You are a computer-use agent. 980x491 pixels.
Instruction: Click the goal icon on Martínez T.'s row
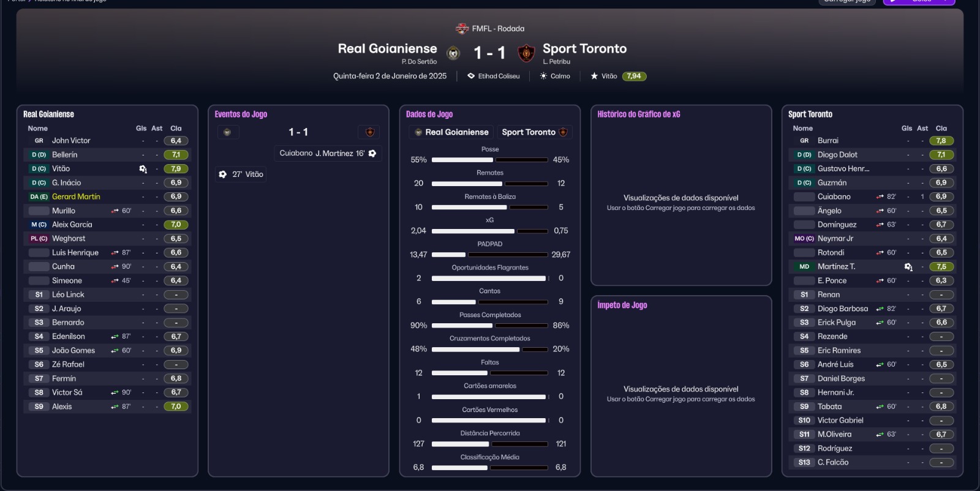pyautogui.click(x=908, y=267)
